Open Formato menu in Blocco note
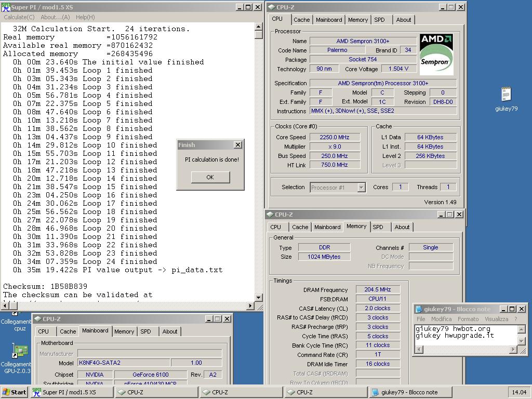532x399 pixels. click(468, 319)
